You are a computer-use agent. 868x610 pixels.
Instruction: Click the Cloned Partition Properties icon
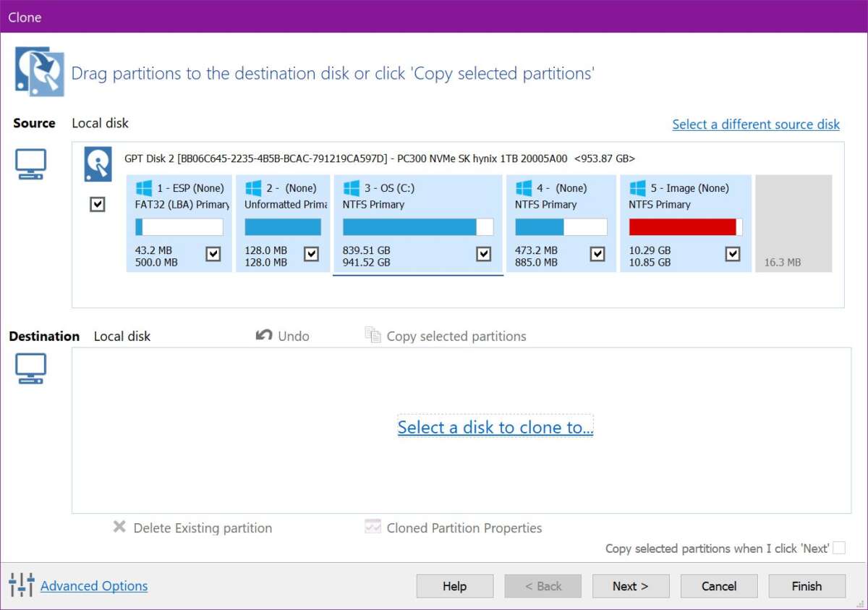(373, 527)
